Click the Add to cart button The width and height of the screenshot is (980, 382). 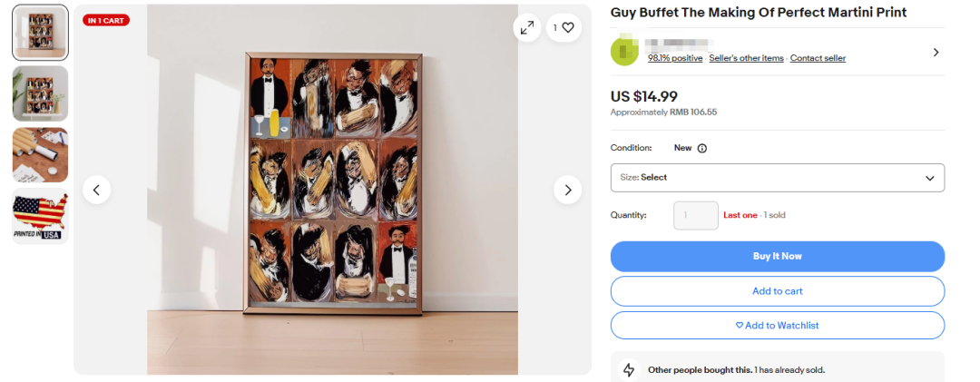point(777,291)
